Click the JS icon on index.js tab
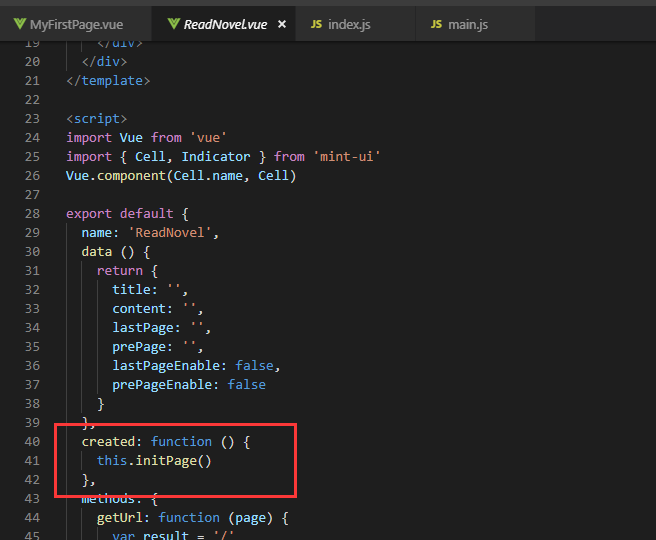The image size is (656, 540). (x=317, y=24)
